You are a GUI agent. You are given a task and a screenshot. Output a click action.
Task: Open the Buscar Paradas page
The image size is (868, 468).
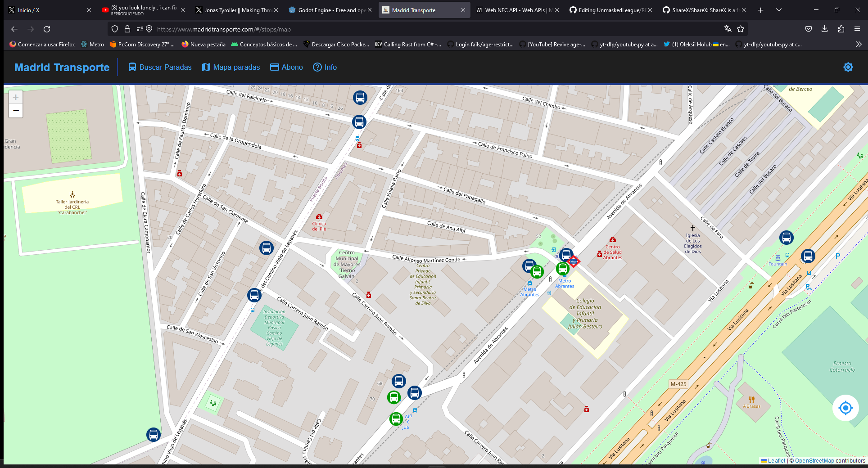coord(160,67)
